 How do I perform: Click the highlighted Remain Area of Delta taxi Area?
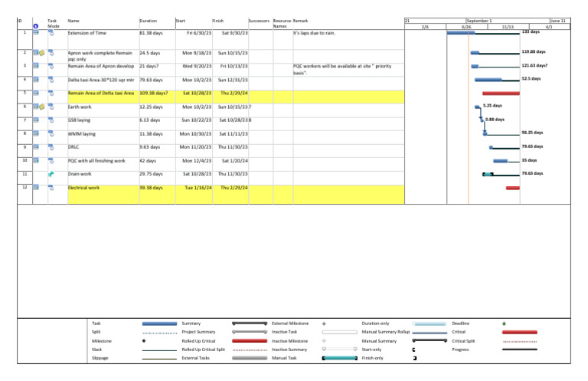(101, 93)
